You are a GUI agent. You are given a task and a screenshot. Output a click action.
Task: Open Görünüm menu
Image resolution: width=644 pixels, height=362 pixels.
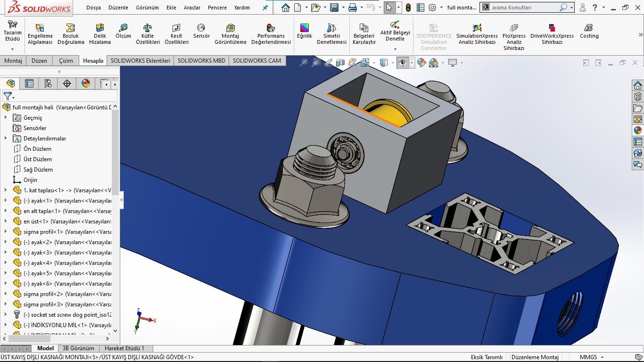pyautogui.click(x=147, y=8)
